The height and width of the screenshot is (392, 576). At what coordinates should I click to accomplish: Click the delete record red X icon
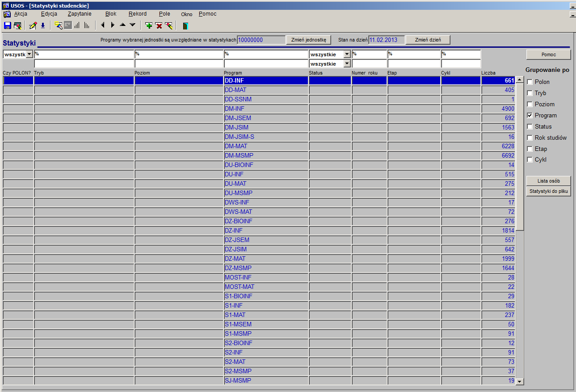[159, 25]
